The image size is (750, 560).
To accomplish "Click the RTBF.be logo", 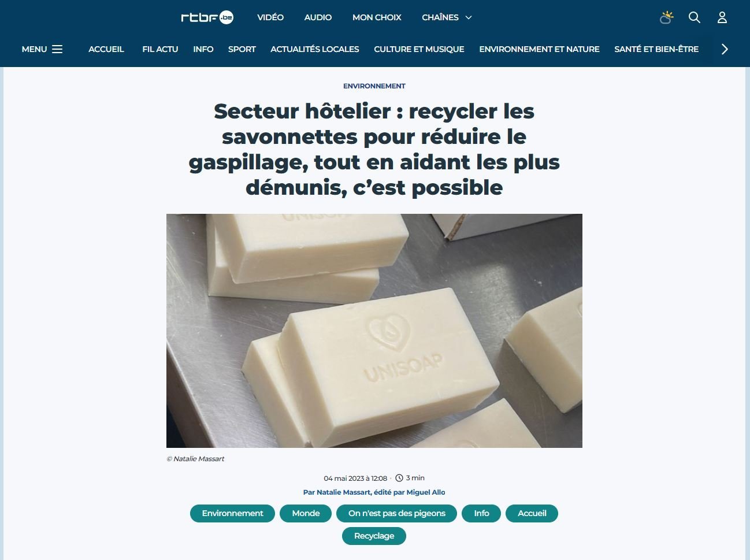I will 207,18.
